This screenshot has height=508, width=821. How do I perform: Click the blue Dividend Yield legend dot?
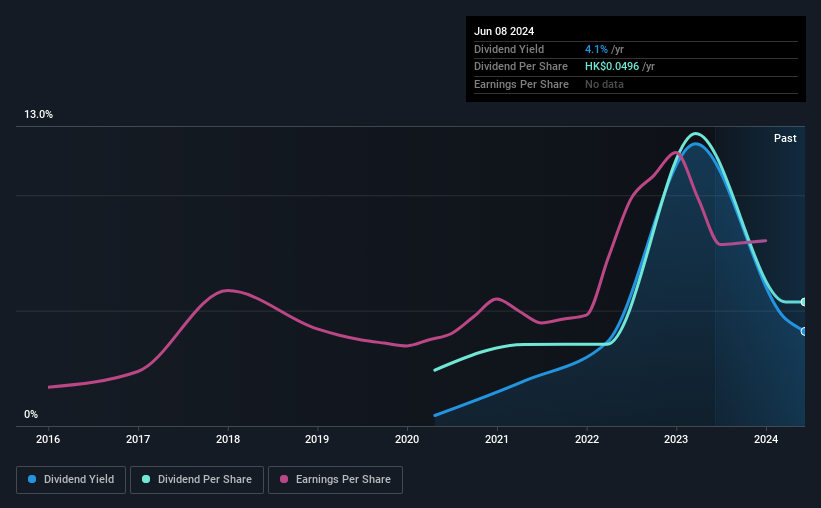[x=32, y=479]
